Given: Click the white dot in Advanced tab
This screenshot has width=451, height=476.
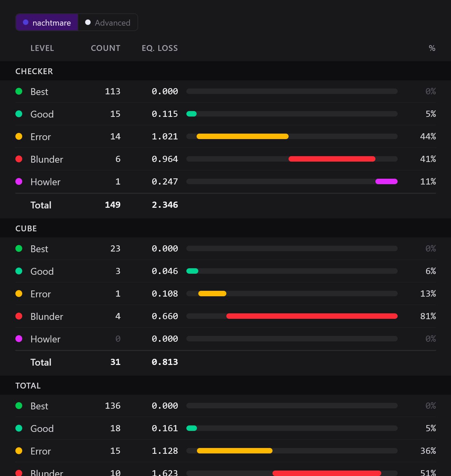Looking at the screenshot, I should (x=88, y=22).
